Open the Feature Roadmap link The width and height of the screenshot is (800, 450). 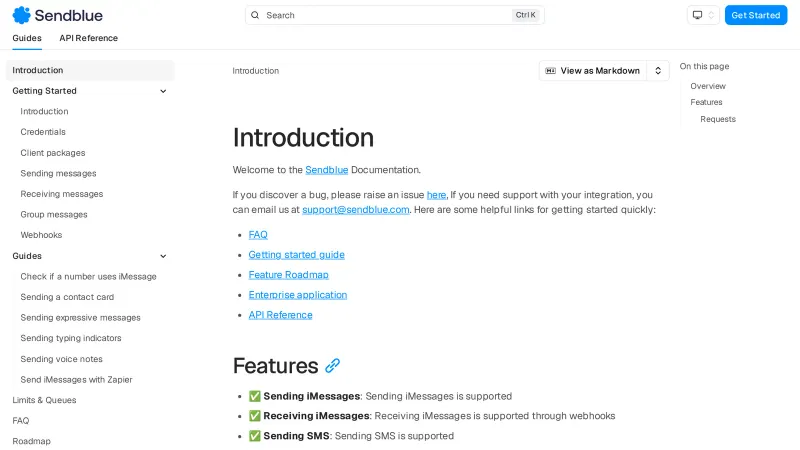(288, 275)
